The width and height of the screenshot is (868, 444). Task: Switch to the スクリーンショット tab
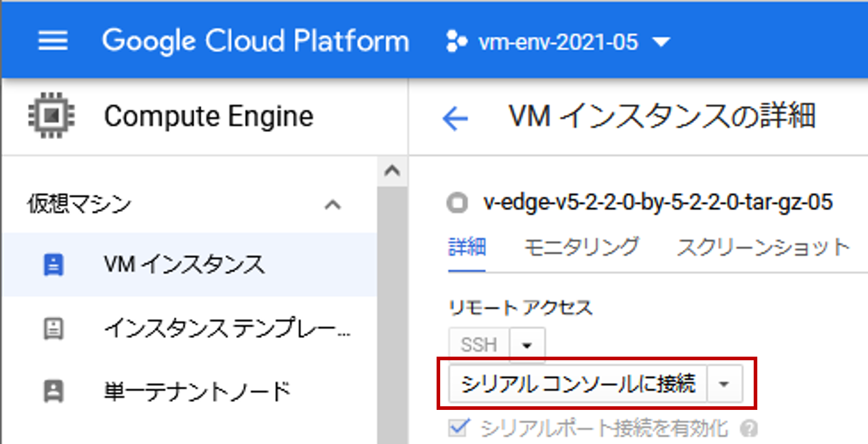(x=764, y=247)
